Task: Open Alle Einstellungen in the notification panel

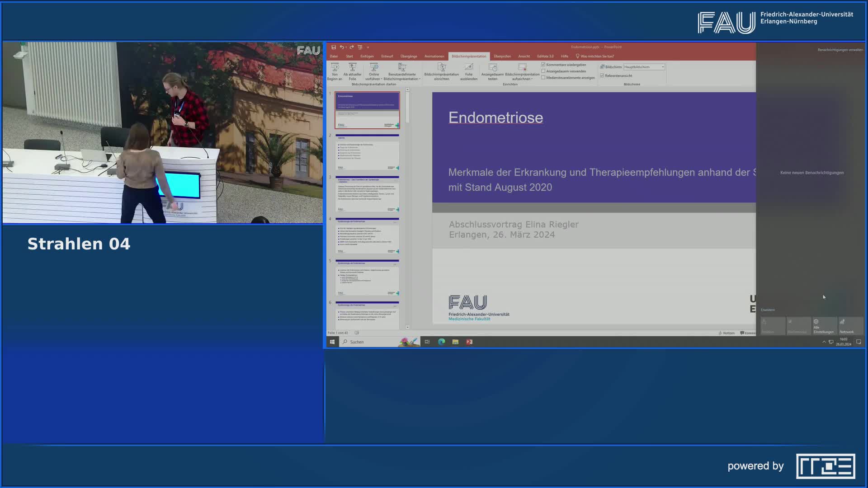Action: (825, 325)
